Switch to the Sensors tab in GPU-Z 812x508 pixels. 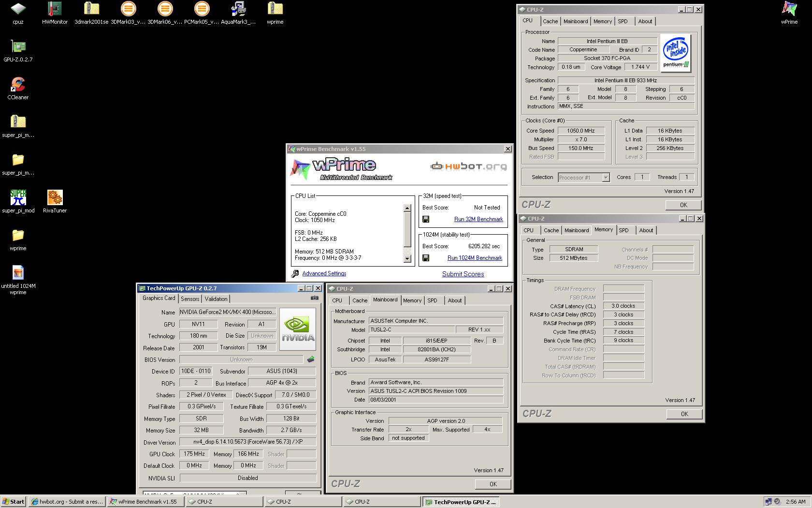point(190,299)
